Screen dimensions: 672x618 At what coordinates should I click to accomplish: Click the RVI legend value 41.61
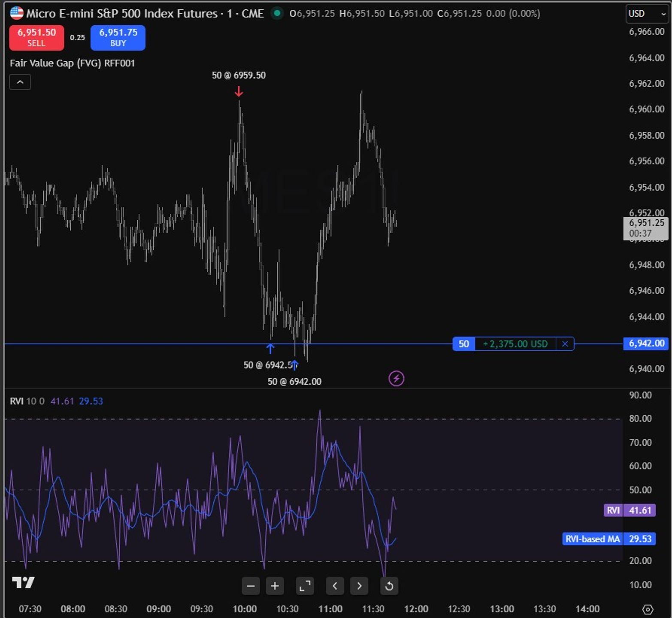tap(62, 401)
